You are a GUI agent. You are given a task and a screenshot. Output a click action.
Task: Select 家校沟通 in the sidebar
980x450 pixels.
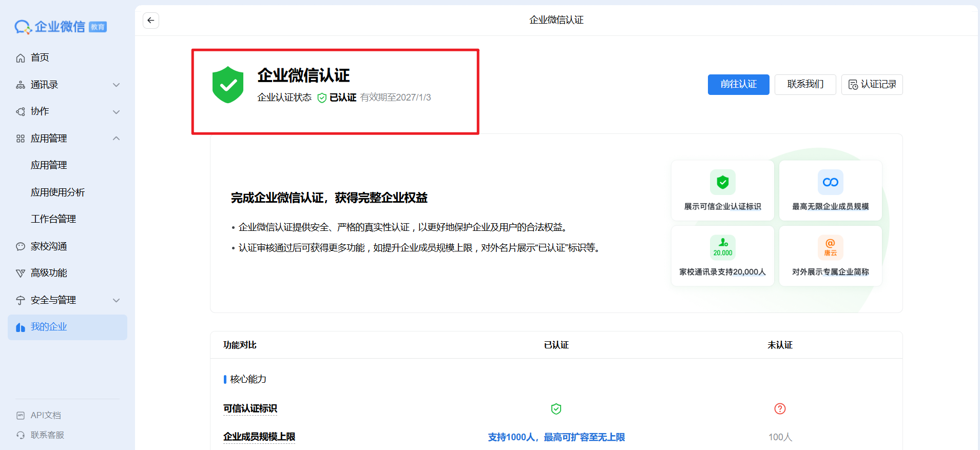(67, 246)
